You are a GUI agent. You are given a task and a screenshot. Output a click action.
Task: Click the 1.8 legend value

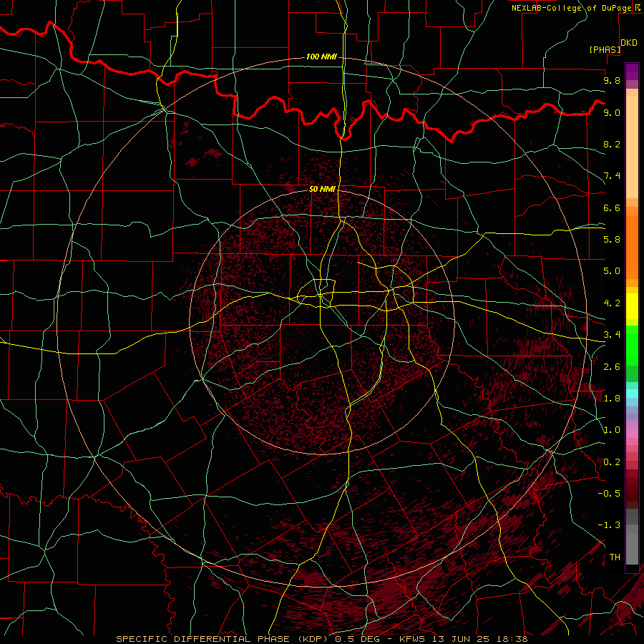pyautogui.click(x=612, y=399)
